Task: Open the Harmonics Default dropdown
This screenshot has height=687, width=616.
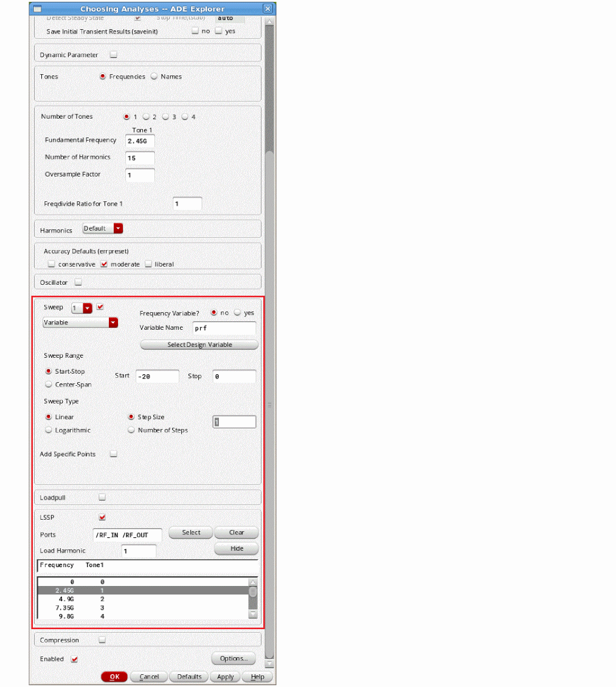Action: point(103,228)
